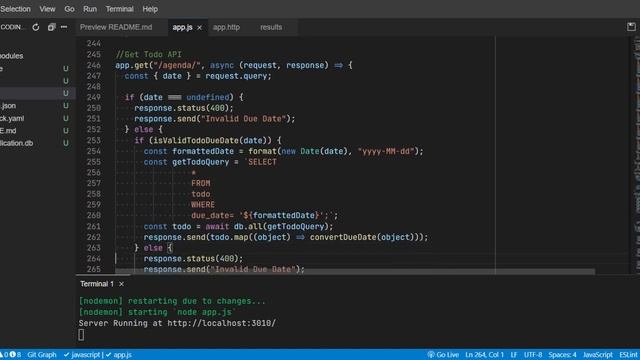This screenshot has height=360, width=640.
Task: Toggle the panel layout icon at top right
Action: pyautogui.click(x=631, y=27)
